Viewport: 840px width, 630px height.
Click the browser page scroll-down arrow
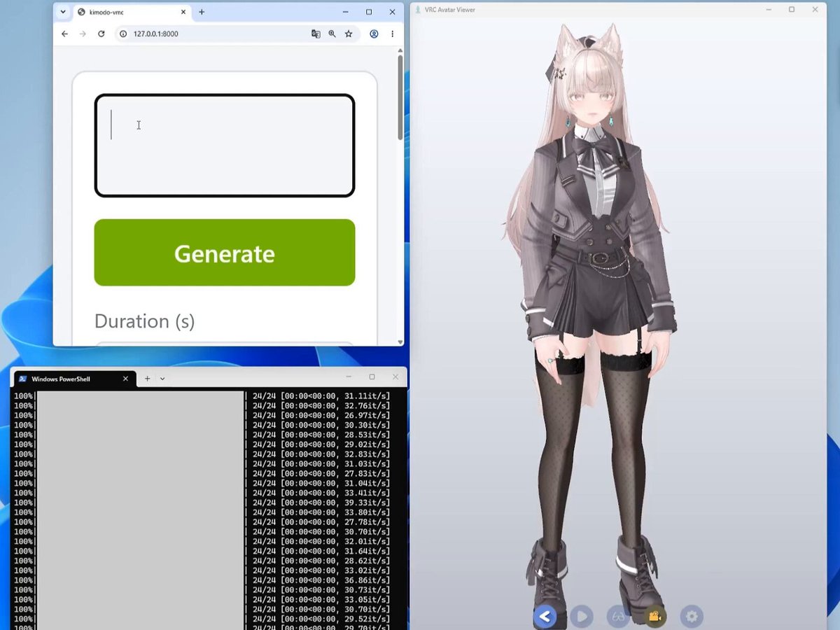[x=400, y=342]
